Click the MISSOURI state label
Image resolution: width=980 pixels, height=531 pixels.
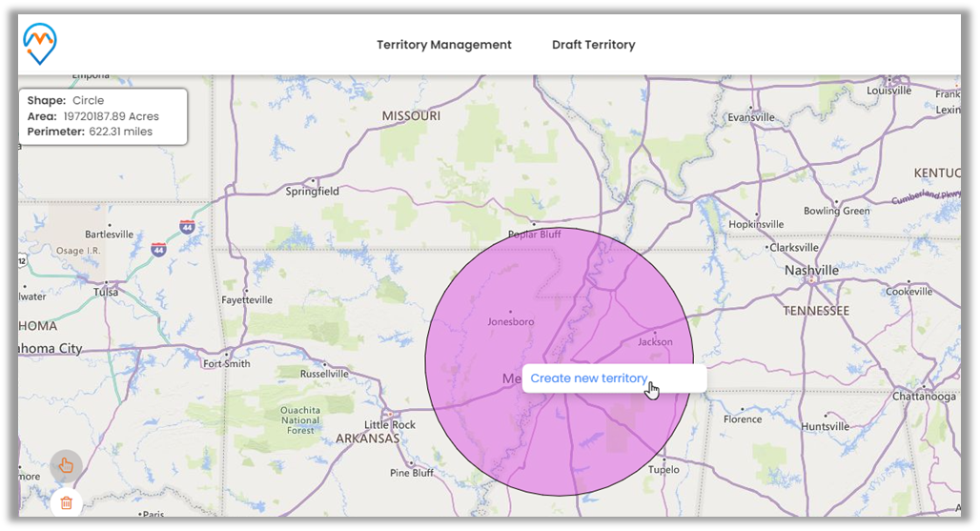pyautogui.click(x=411, y=115)
